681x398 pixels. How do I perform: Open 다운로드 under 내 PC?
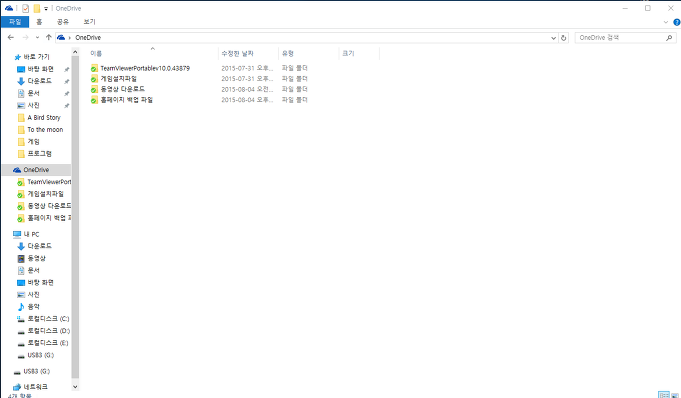pyautogui.click(x=40, y=246)
